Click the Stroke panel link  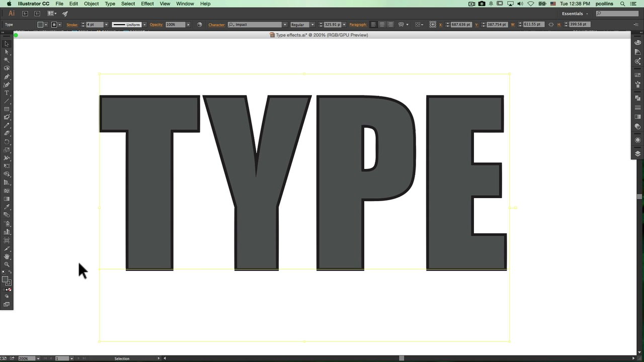pyautogui.click(x=72, y=25)
